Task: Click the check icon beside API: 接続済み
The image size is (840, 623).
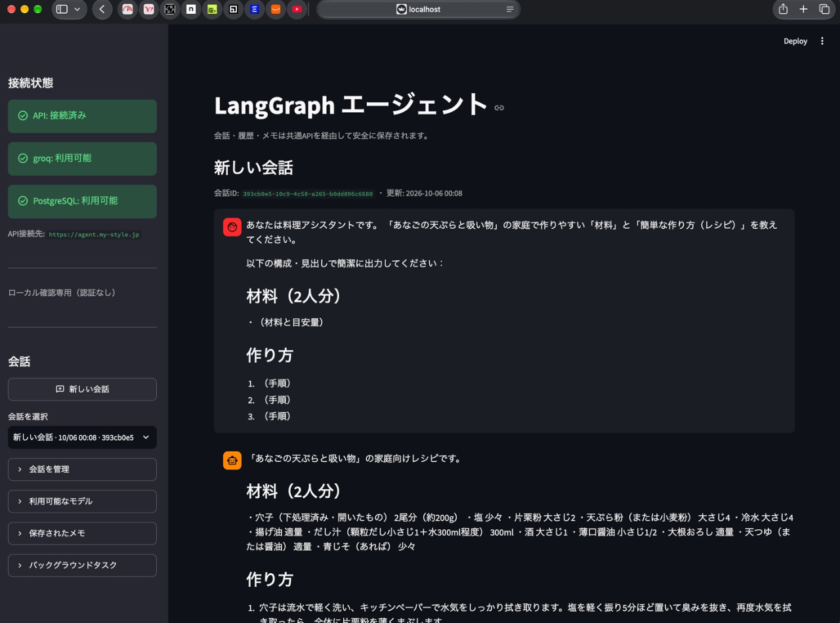Action: point(23,115)
